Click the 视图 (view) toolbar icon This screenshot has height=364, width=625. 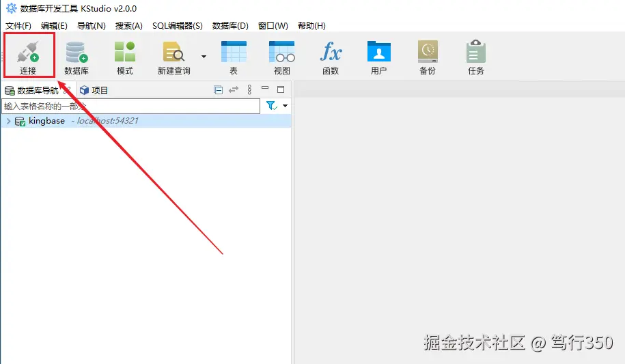click(282, 57)
